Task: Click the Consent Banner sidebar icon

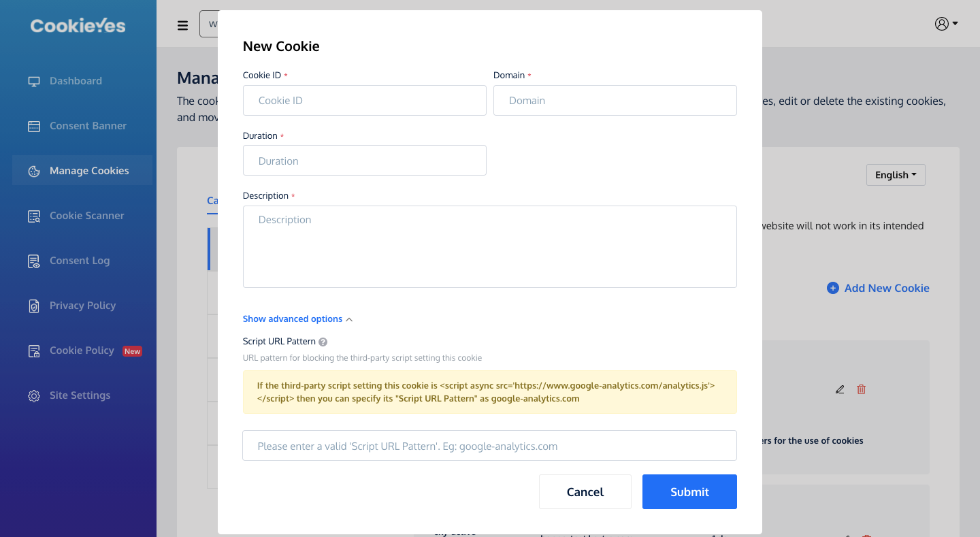Action: pos(34,126)
